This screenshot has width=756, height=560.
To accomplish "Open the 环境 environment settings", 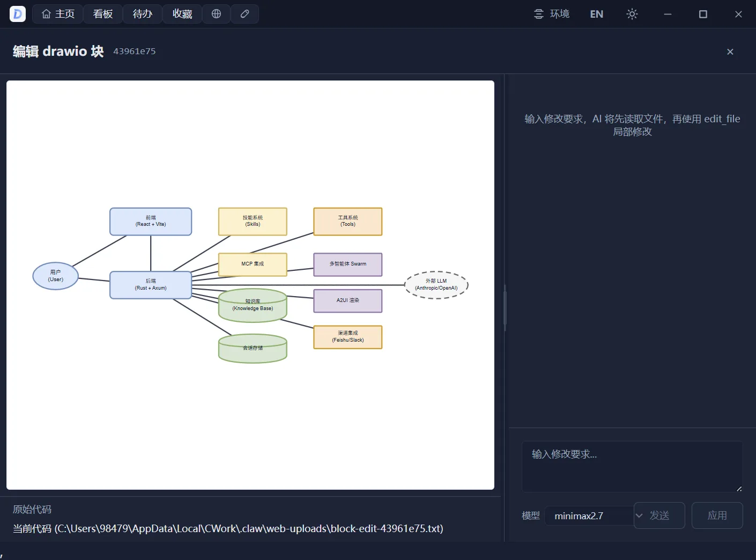I will click(552, 14).
